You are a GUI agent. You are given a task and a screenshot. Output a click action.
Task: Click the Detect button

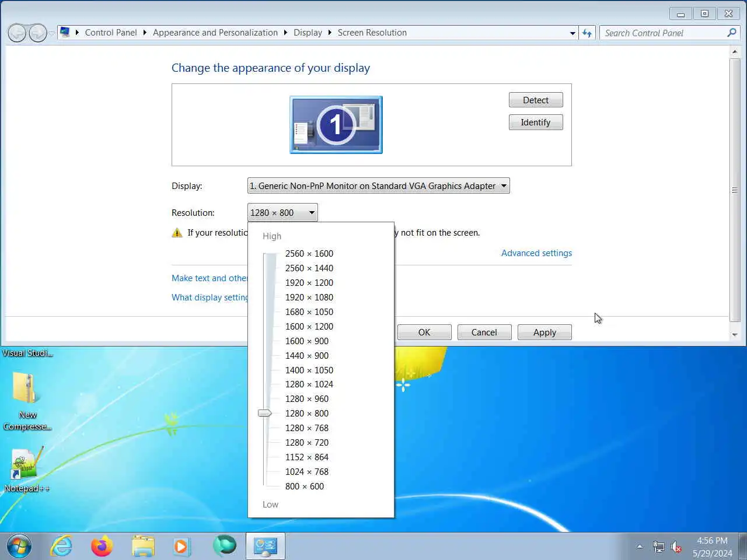point(536,100)
